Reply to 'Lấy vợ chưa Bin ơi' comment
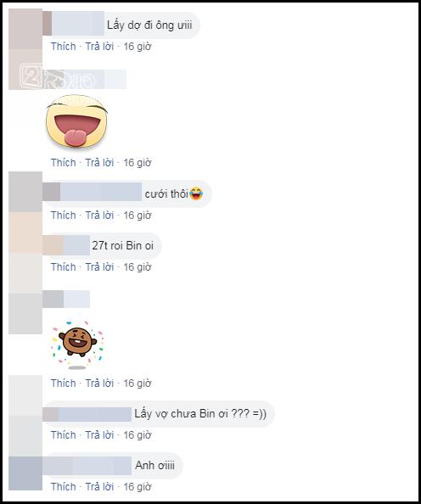421x504 pixels. point(99,435)
